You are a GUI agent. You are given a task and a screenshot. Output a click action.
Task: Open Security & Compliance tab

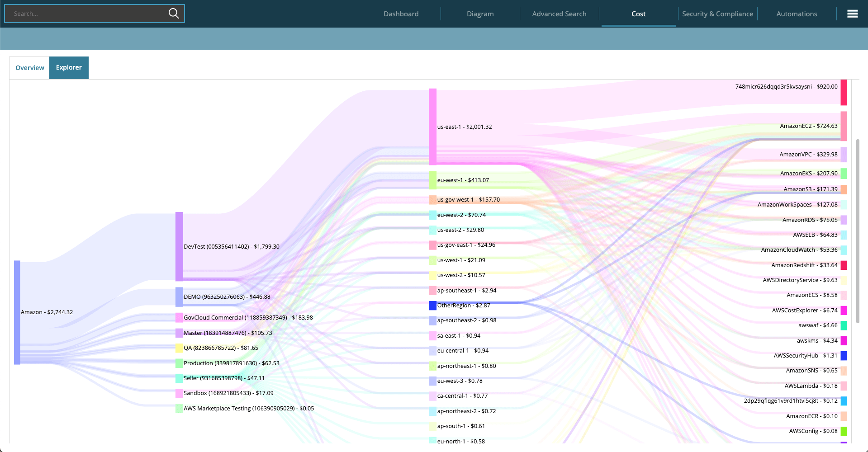[717, 14]
